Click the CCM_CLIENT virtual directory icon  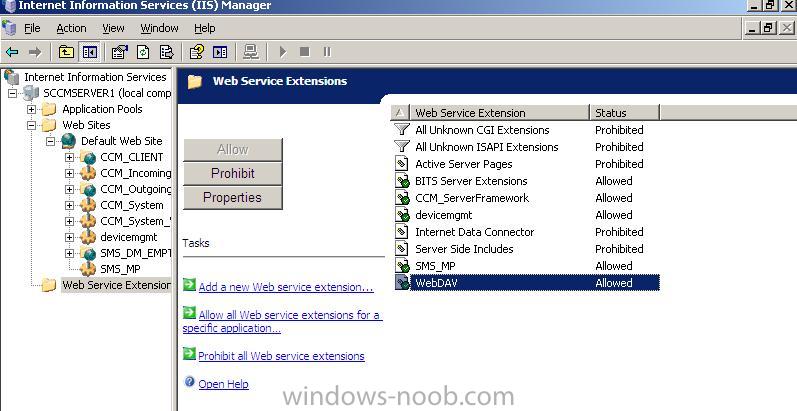88,157
